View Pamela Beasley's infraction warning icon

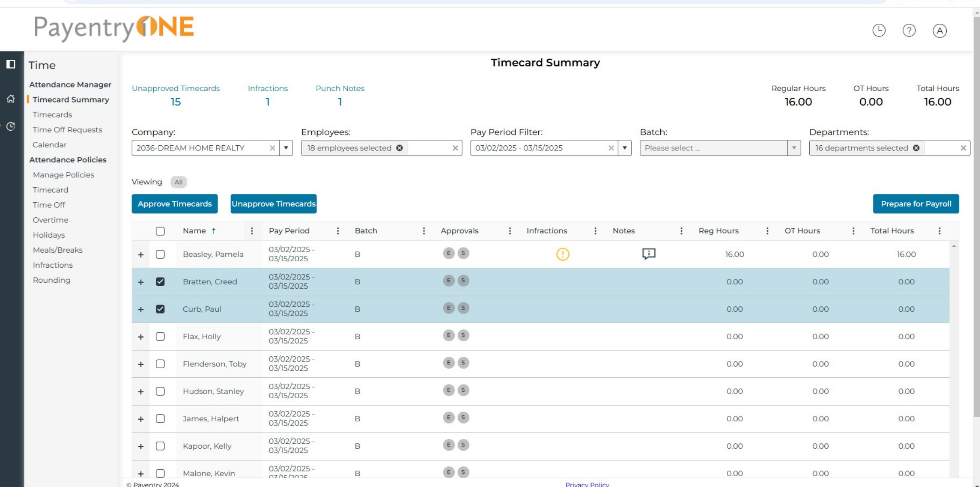[562, 254]
